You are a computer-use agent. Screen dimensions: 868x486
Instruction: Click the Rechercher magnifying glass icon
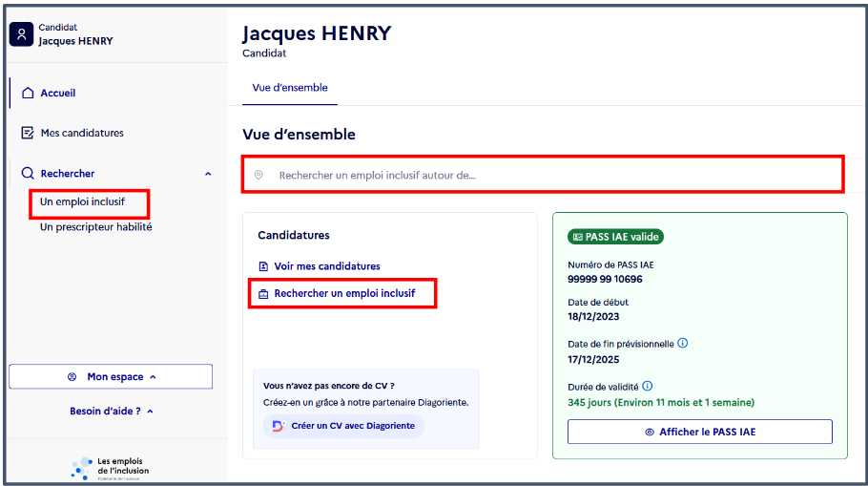[x=27, y=173]
